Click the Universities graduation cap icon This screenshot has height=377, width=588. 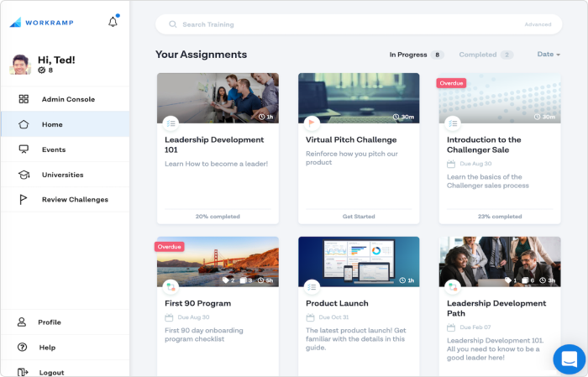(x=24, y=175)
